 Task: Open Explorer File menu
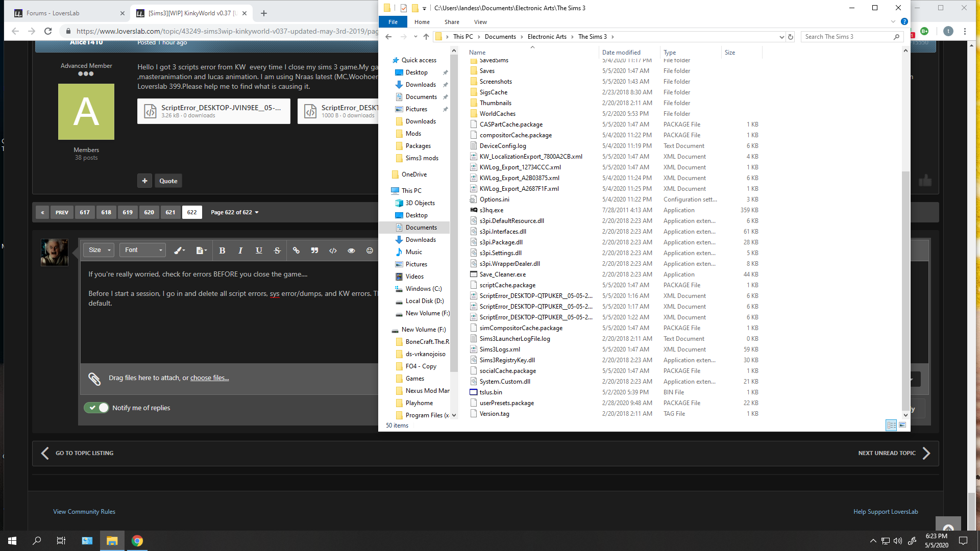point(393,22)
